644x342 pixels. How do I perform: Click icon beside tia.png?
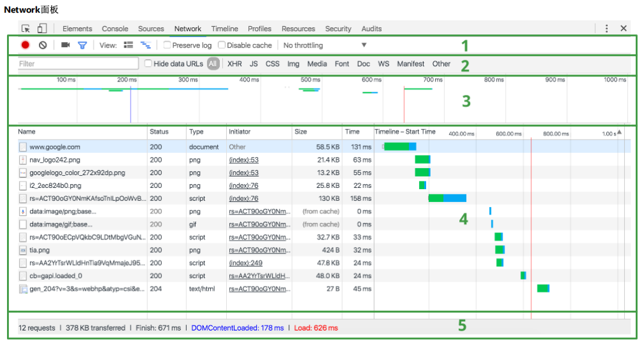coord(23,250)
